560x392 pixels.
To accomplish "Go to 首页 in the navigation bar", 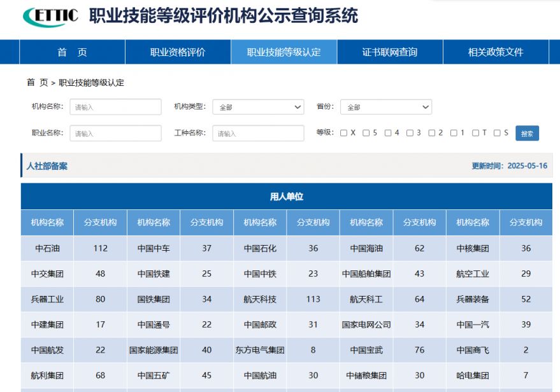I will pyautogui.click(x=72, y=52).
